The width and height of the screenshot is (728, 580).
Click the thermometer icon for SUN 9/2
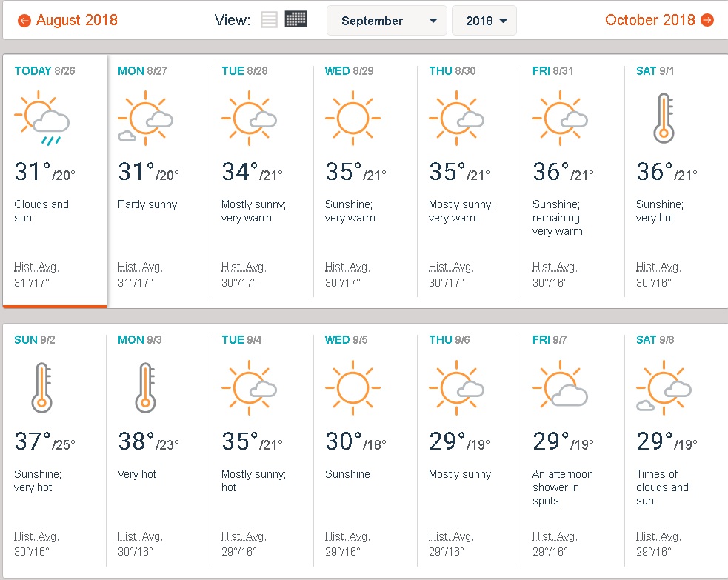point(41,387)
